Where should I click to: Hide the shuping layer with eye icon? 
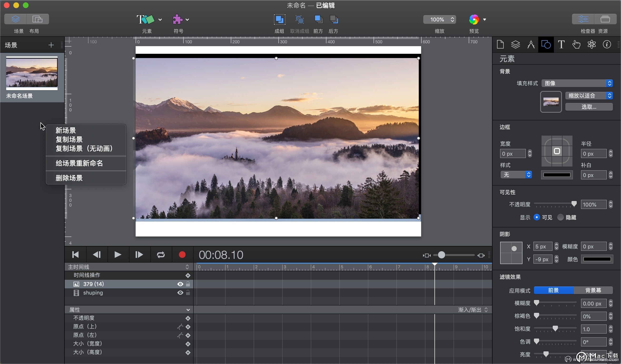[180, 293]
